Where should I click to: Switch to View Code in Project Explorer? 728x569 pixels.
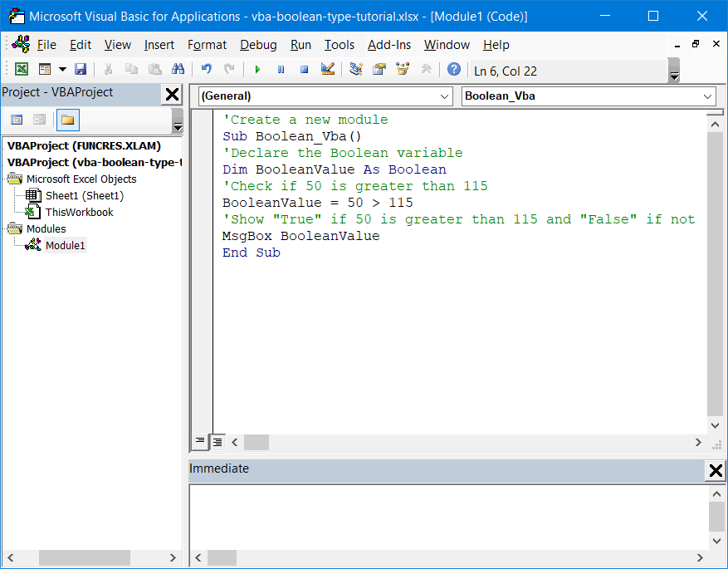17,120
